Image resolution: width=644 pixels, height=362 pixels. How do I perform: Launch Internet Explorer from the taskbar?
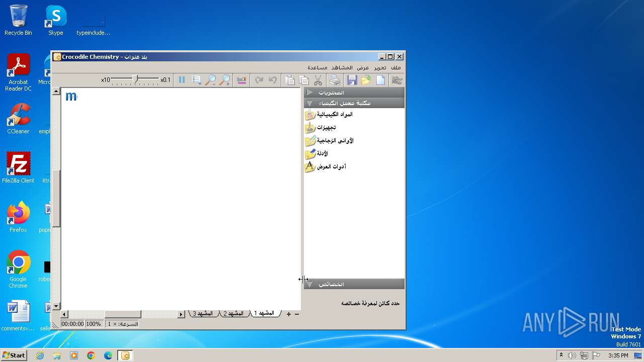point(40,355)
